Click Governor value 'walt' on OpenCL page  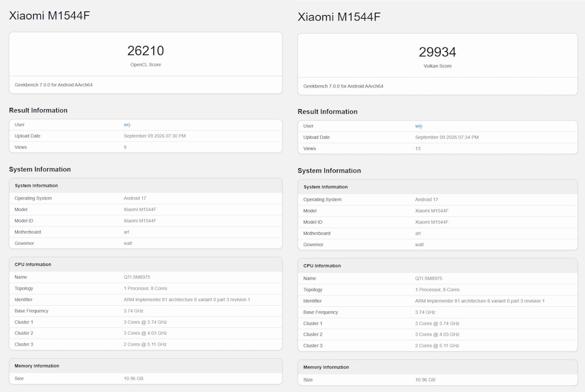coord(127,243)
